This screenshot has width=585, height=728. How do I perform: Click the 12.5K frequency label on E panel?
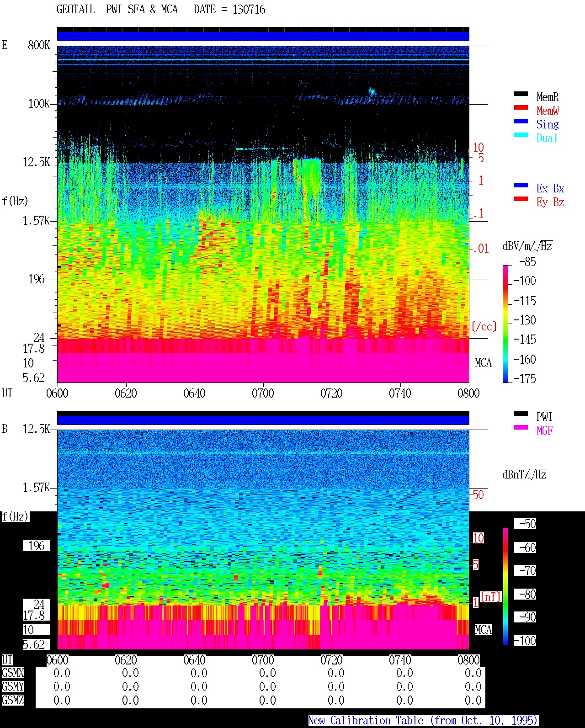pos(37,162)
